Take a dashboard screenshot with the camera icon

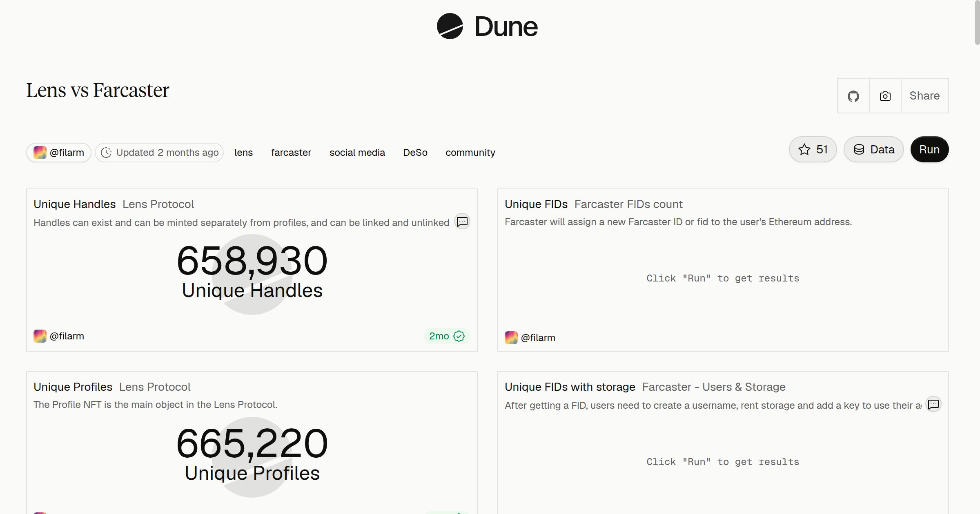[885, 96]
